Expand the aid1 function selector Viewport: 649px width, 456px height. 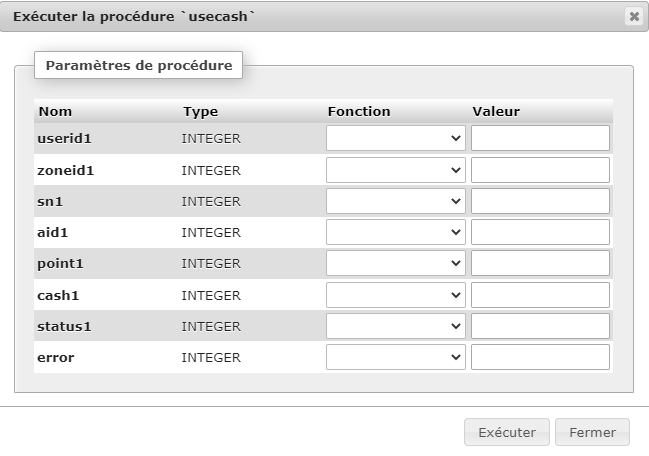point(396,232)
